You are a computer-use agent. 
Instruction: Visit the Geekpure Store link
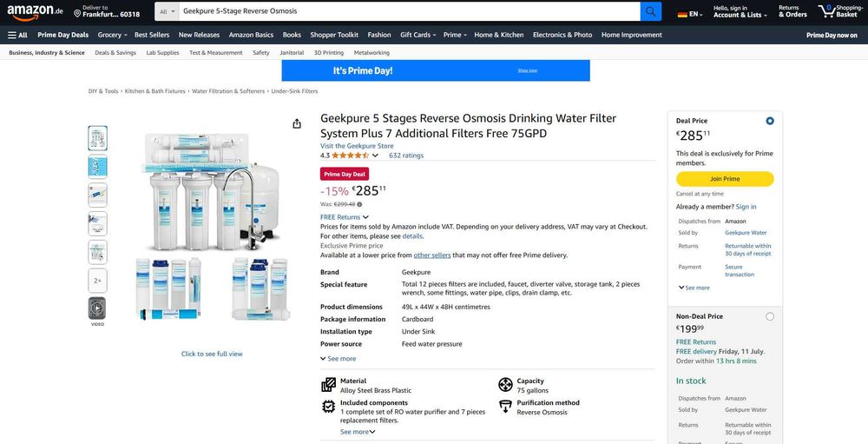tap(357, 146)
